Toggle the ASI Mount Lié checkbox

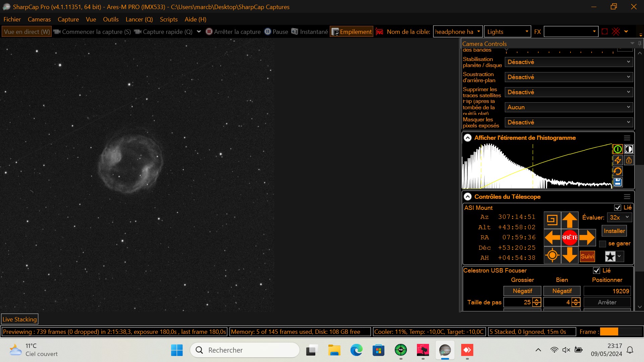(x=618, y=208)
